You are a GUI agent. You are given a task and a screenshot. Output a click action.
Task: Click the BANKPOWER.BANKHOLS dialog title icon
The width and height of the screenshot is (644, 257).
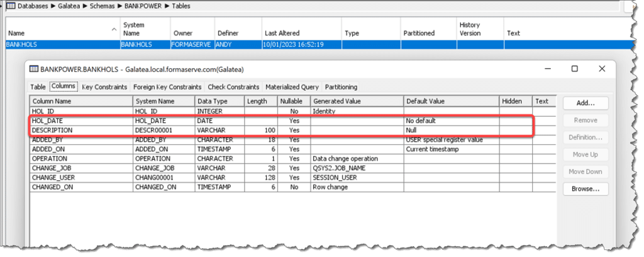tap(33, 69)
